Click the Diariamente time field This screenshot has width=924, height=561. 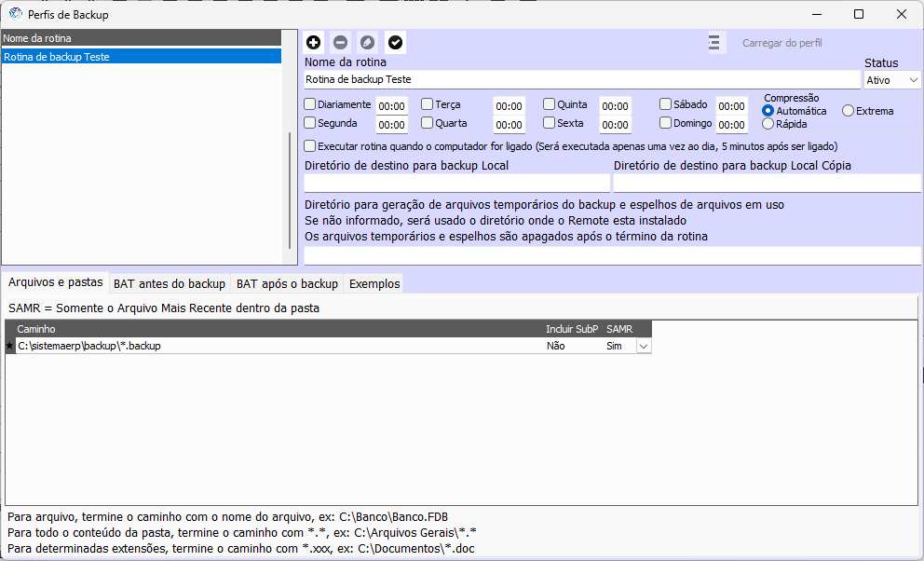tap(392, 106)
